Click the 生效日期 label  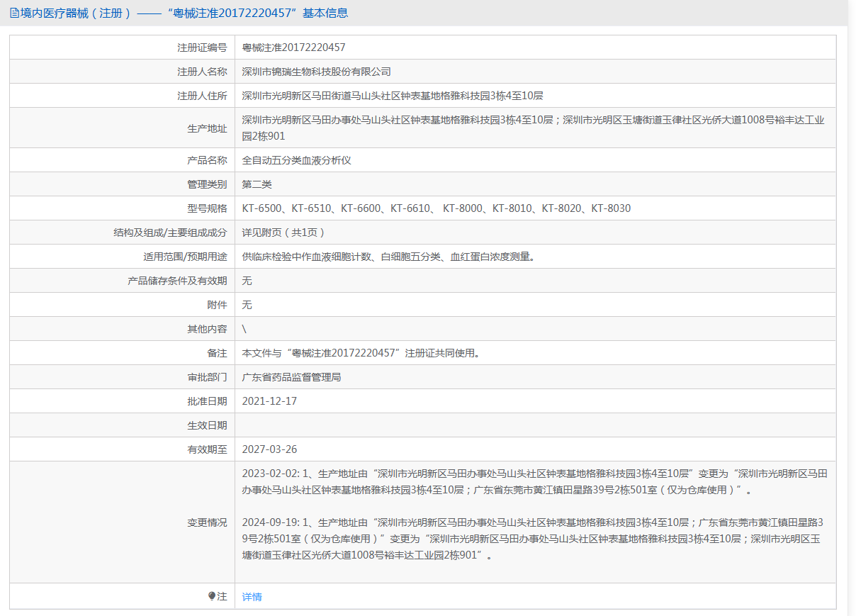click(x=207, y=425)
